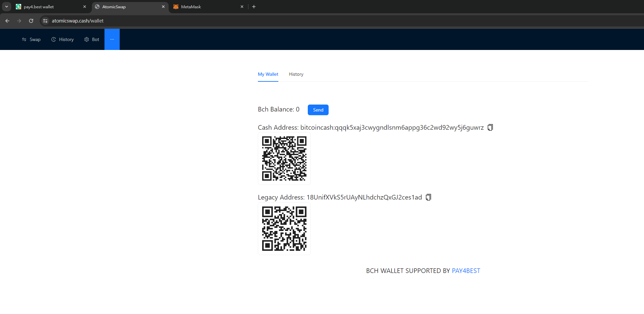Click the Cash Address QR code
This screenshot has width=644, height=314.
tap(284, 158)
